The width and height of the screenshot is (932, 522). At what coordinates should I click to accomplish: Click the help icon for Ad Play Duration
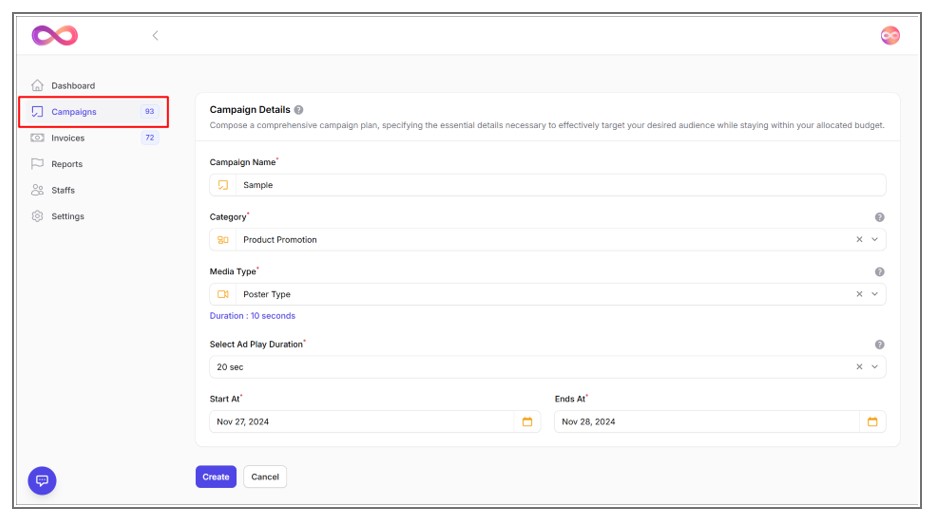(x=879, y=345)
